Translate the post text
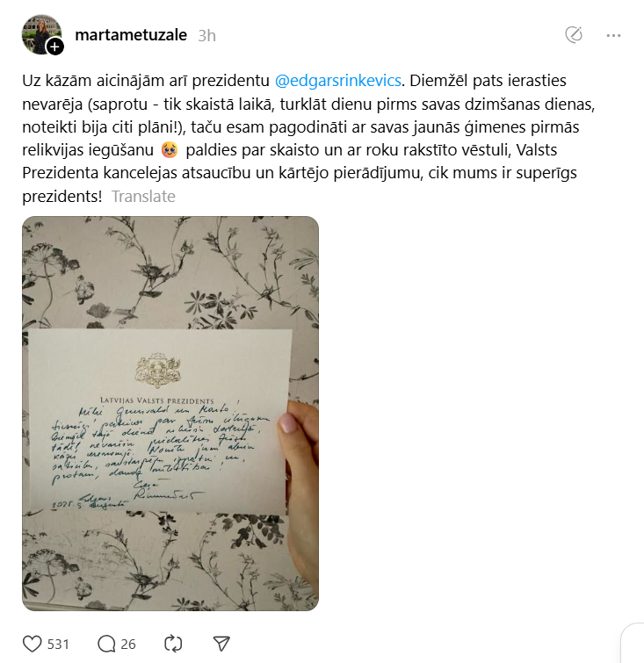644x663 pixels. pos(143,196)
